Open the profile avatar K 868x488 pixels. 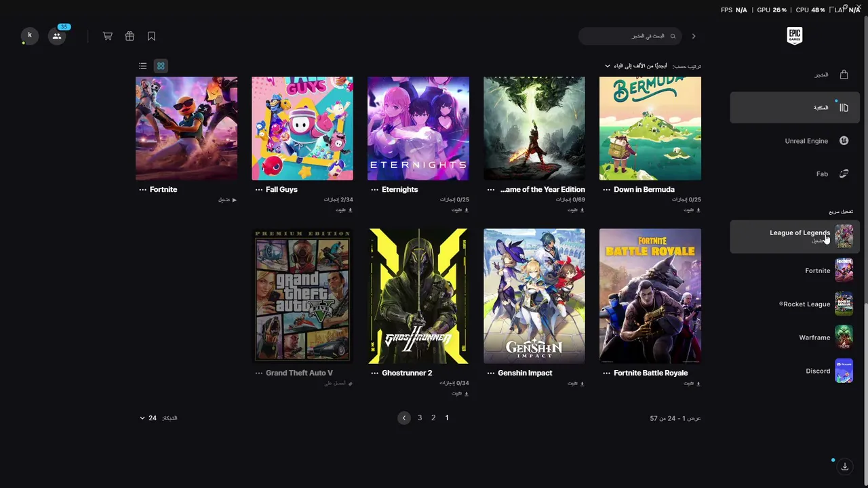29,35
